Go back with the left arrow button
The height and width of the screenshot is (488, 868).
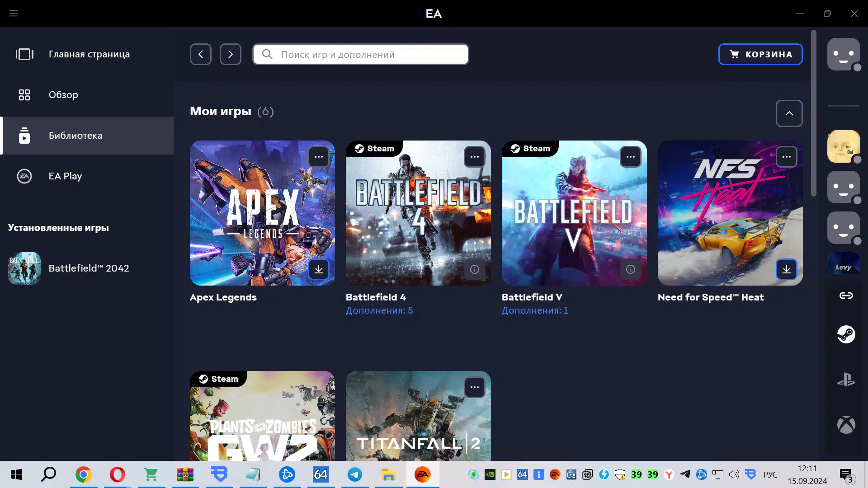201,54
